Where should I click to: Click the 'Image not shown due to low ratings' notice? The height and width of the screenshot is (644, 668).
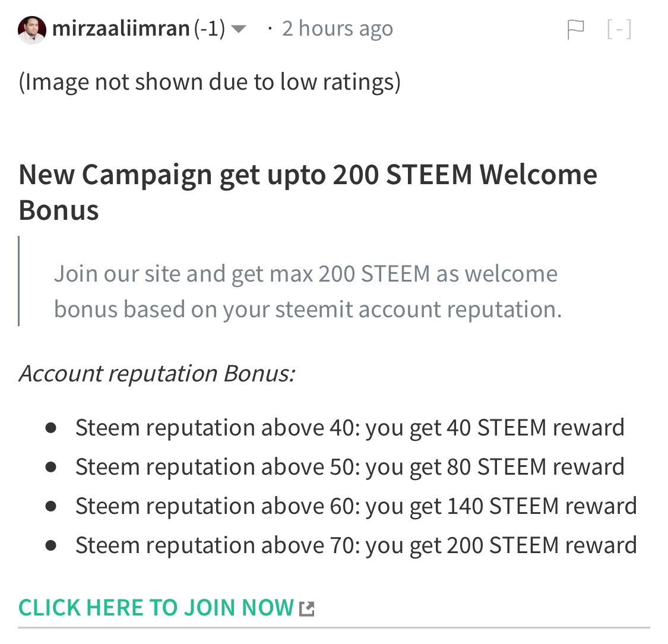point(210,82)
